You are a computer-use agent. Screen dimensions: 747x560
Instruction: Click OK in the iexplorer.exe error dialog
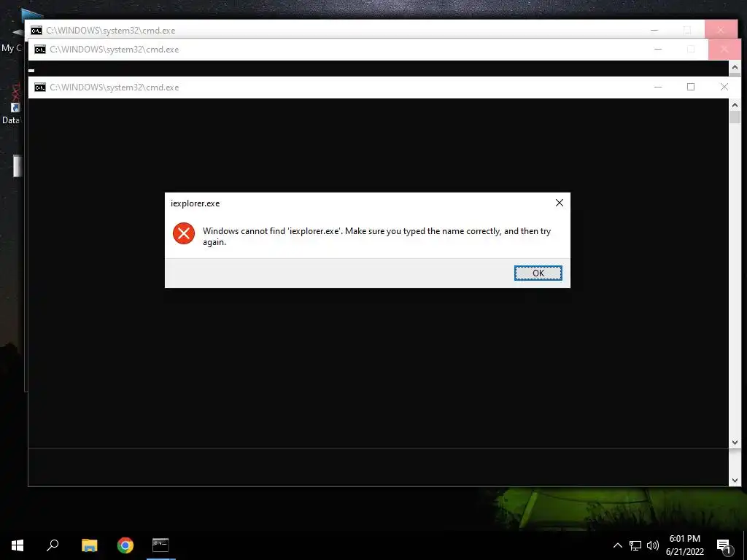pyautogui.click(x=538, y=273)
